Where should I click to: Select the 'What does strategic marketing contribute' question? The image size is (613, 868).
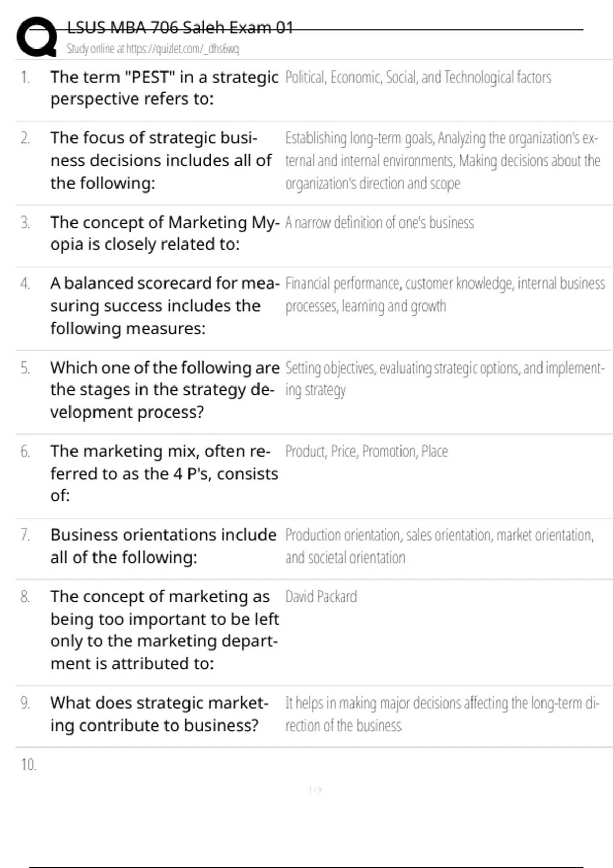(x=159, y=714)
